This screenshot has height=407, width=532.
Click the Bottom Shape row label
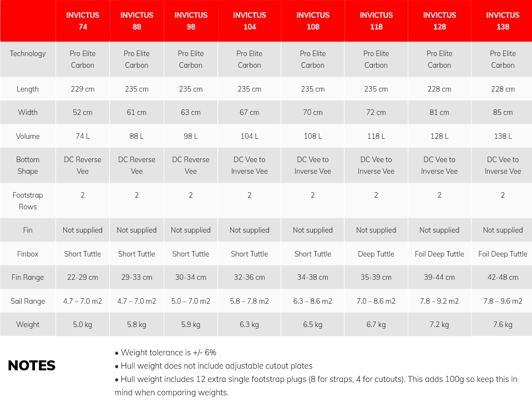coord(28,165)
